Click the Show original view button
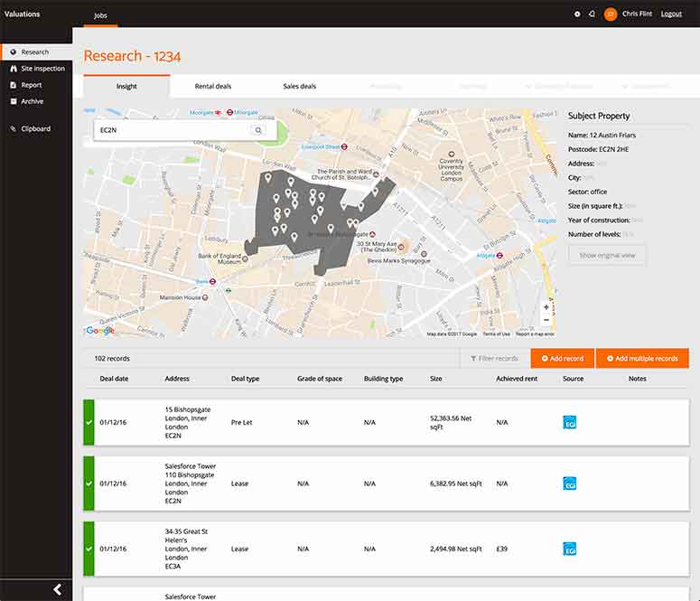 607,255
